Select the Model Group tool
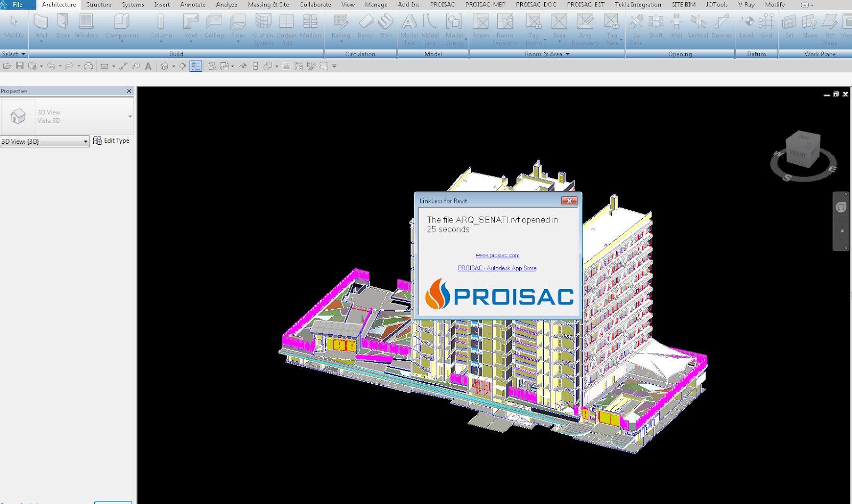The height and width of the screenshot is (504, 852). click(455, 29)
